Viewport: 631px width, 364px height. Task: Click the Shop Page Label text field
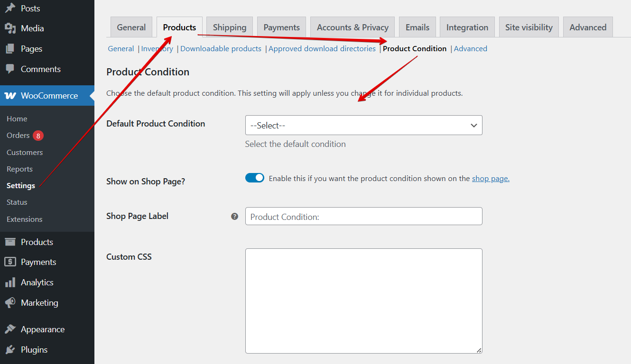pyautogui.click(x=363, y=216)
